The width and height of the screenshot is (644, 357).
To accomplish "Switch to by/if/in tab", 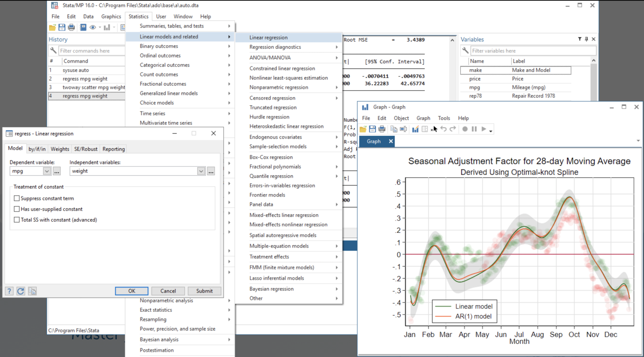I will [37, 149].
